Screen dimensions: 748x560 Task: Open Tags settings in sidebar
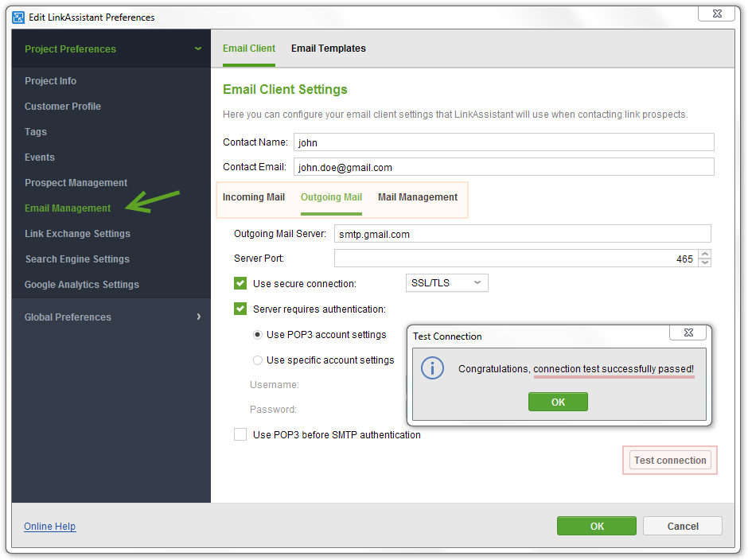click(36, 132)
